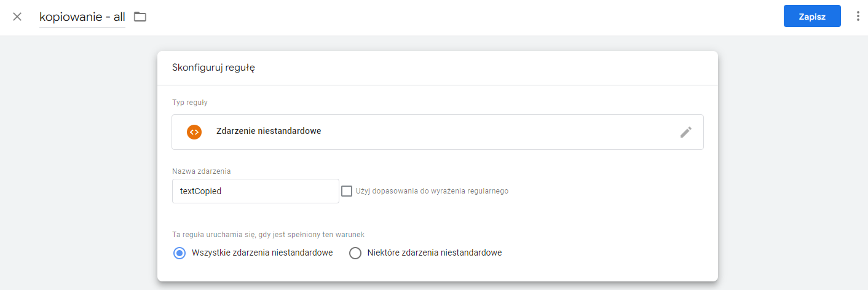Click the 'Nazwa zdarzenia' label
This screenshot has height=290, width=868.
201,171
